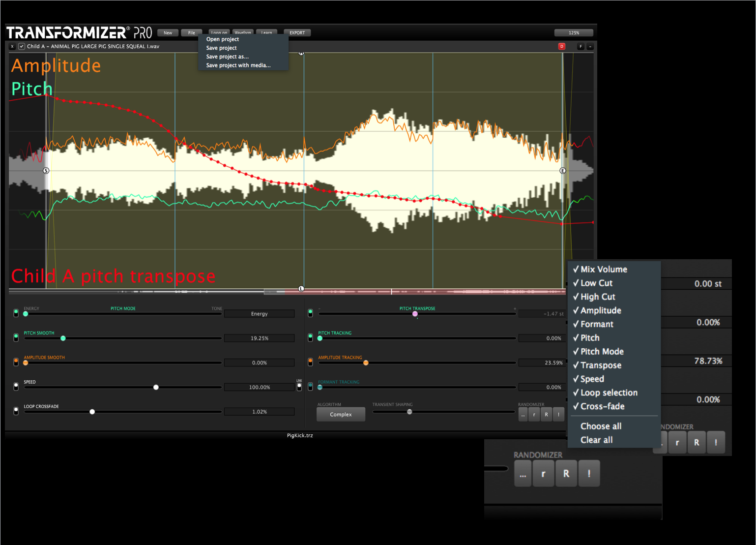Toggle the bypass switch next to ENERGY
Viewport: 756px width, 545px height.
pos(15,312)
